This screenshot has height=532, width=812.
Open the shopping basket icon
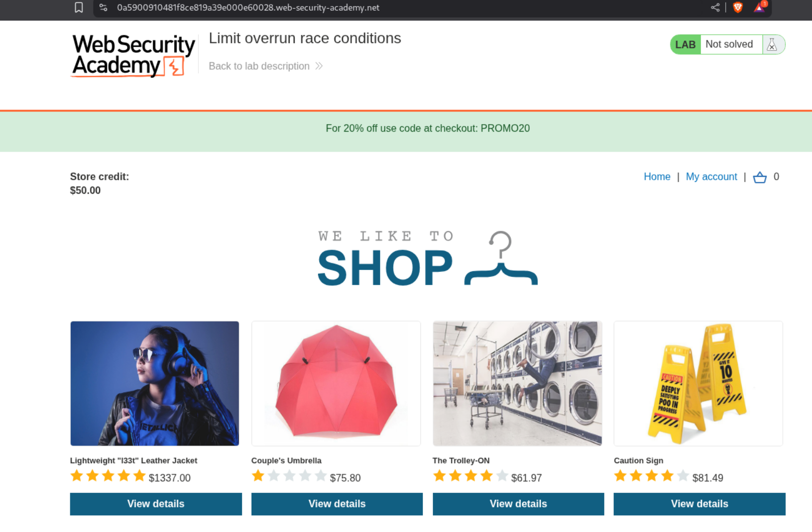tap(760, 177)
